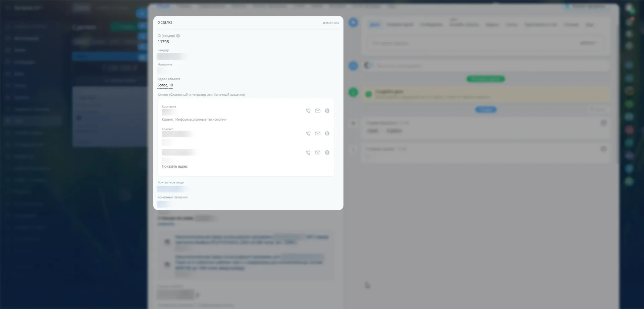Image resolution: width=644 pixels, height=309 pixels.
Task: Select the highlighted first tab in timeline panel
Action: coord(375,25)
